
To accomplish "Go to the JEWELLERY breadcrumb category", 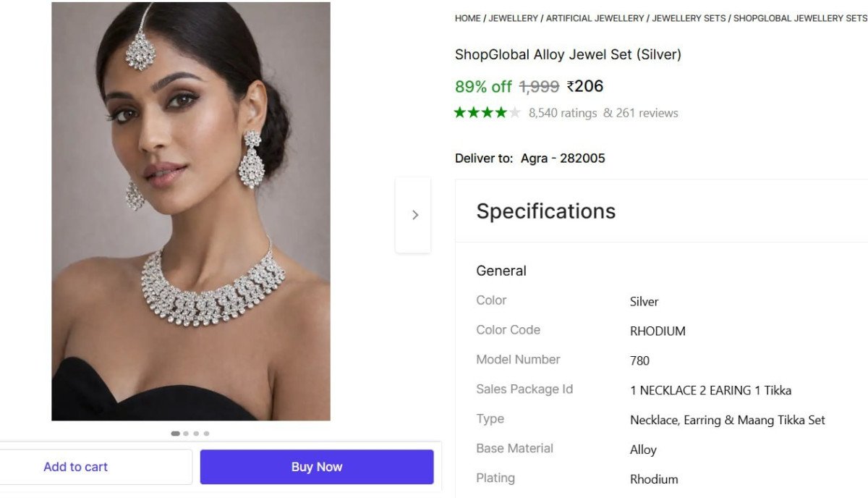I will pos(514,18).
